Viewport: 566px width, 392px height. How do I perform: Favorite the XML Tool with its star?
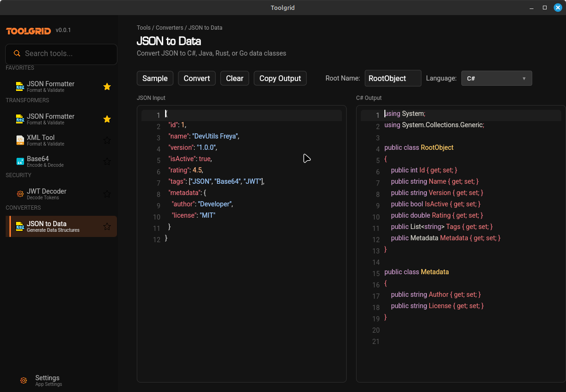point(107,140)
